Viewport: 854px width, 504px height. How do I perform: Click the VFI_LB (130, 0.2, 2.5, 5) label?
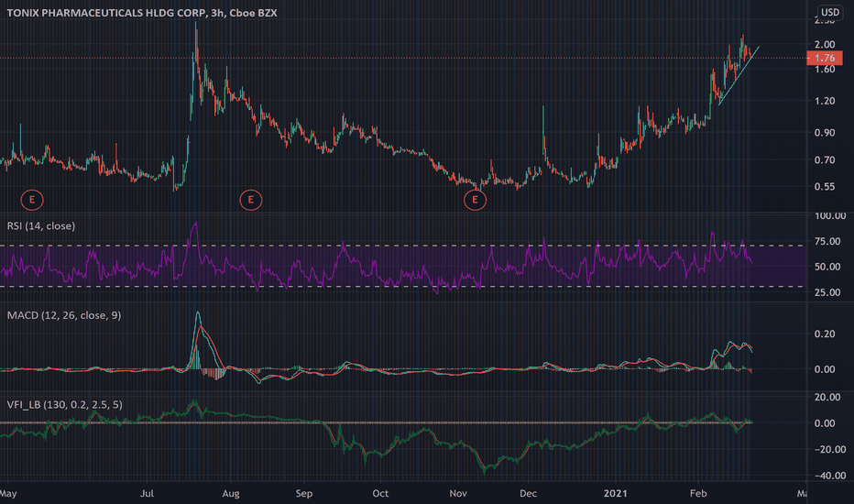[x=64, y=404]
